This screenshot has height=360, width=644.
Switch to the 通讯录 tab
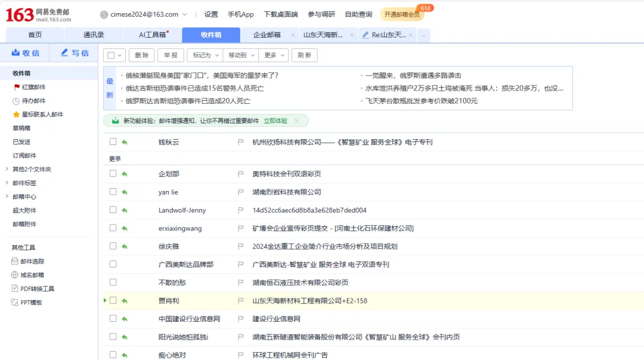tap(94, 35)
